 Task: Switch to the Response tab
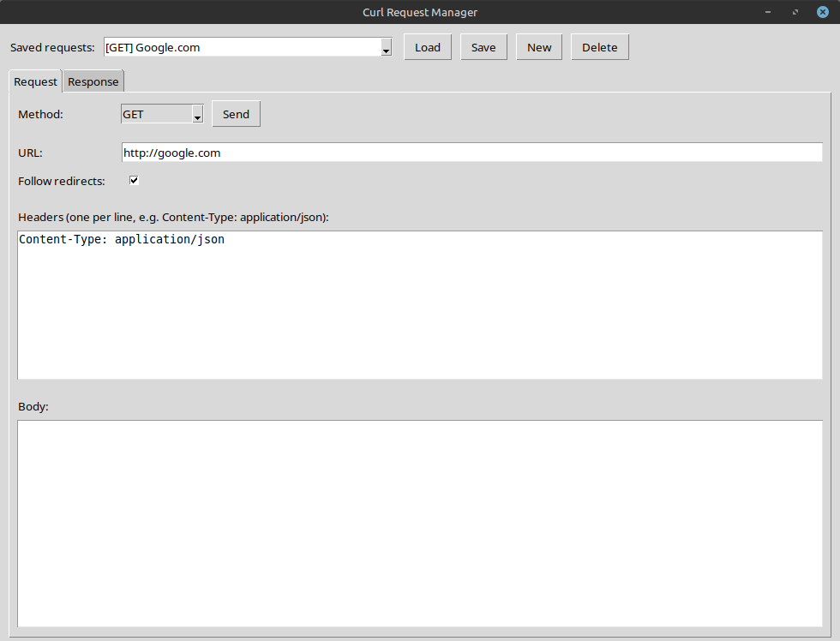[93, 81]
